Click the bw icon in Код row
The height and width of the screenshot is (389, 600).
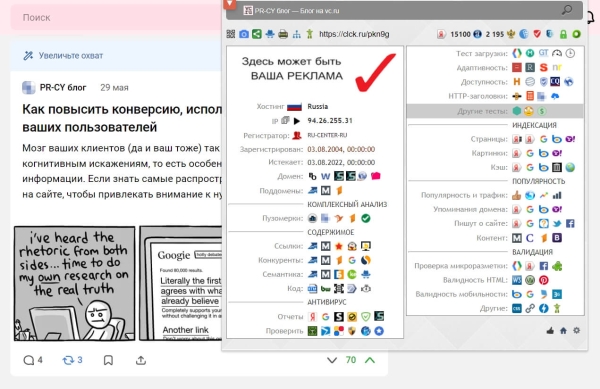[x=326, y=289]
